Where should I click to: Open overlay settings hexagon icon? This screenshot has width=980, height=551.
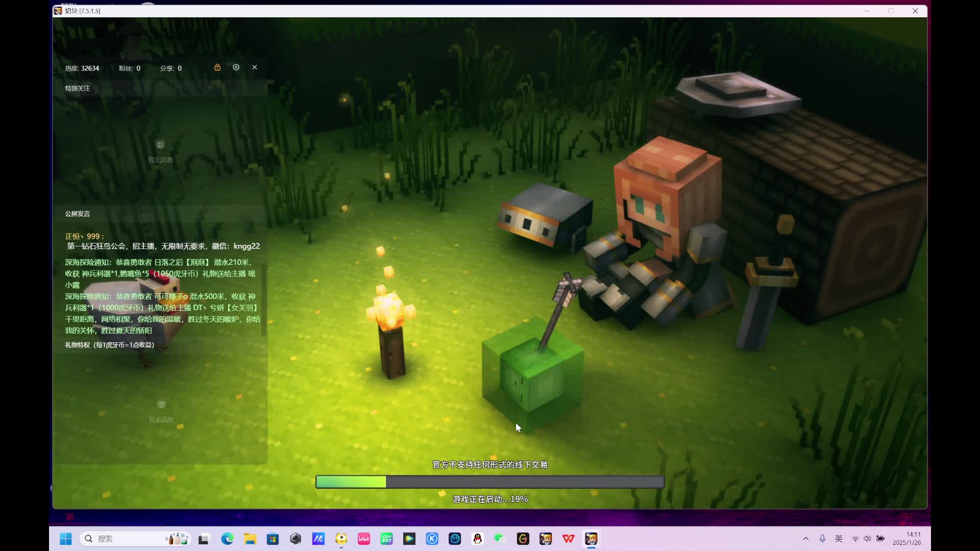click(236, 67)
